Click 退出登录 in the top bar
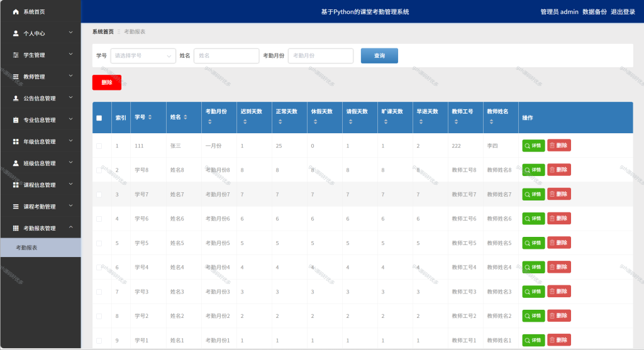Image resolution: width=644 pixels, height=350 pixels. coord(623,12)
